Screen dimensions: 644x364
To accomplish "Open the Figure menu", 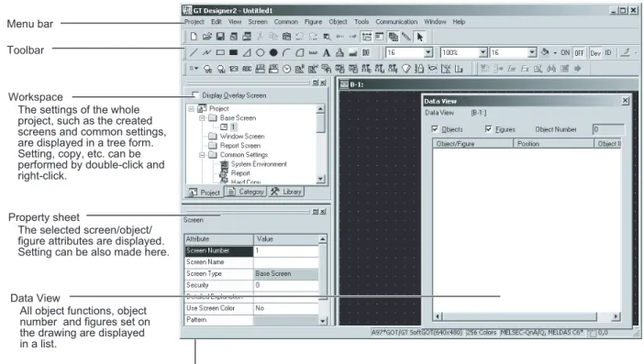I will (x=313, y=22).
